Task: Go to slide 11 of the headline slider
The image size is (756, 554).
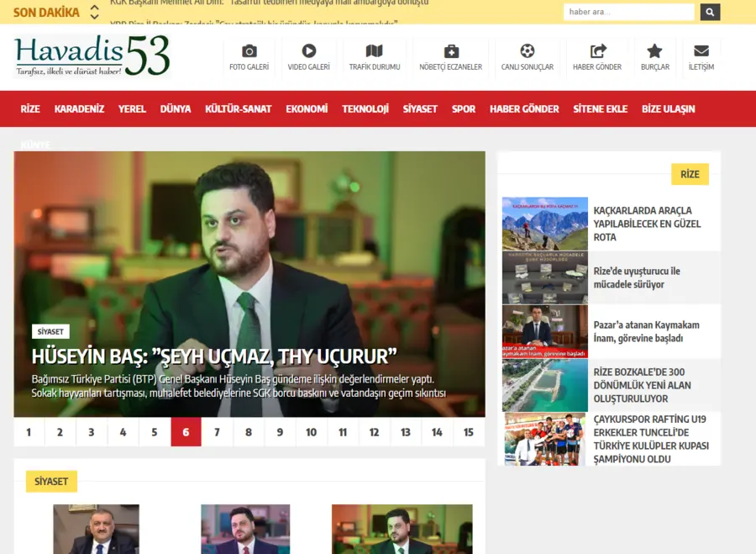Action: 343,432
